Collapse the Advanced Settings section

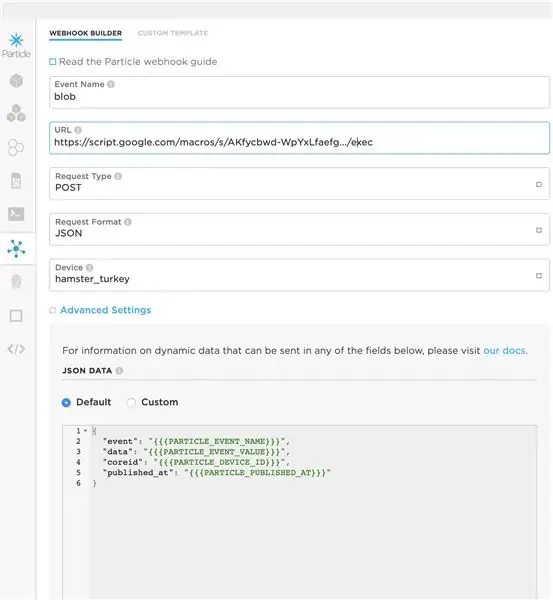click(106, 310)
